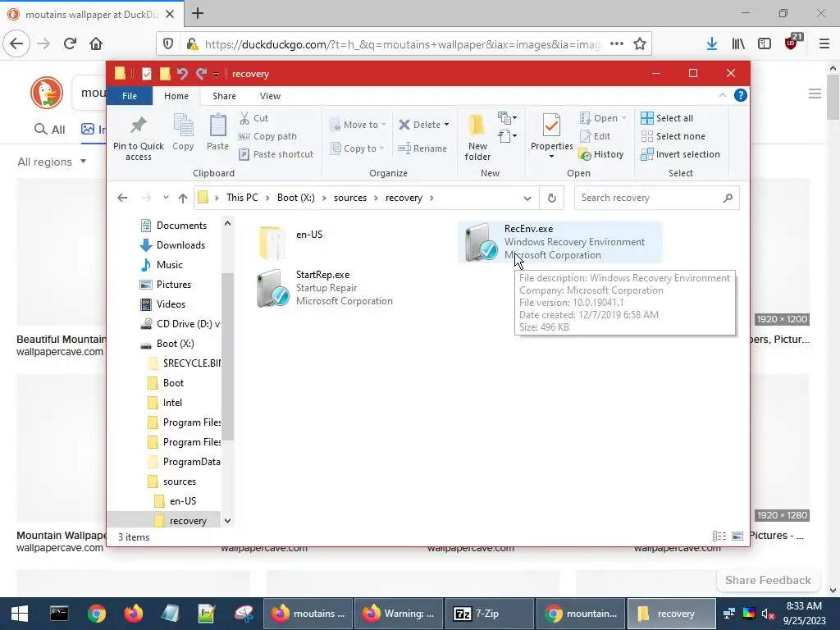840x630 pixels.
Task: Go up one folder level
Action: [x=183, y=199]
